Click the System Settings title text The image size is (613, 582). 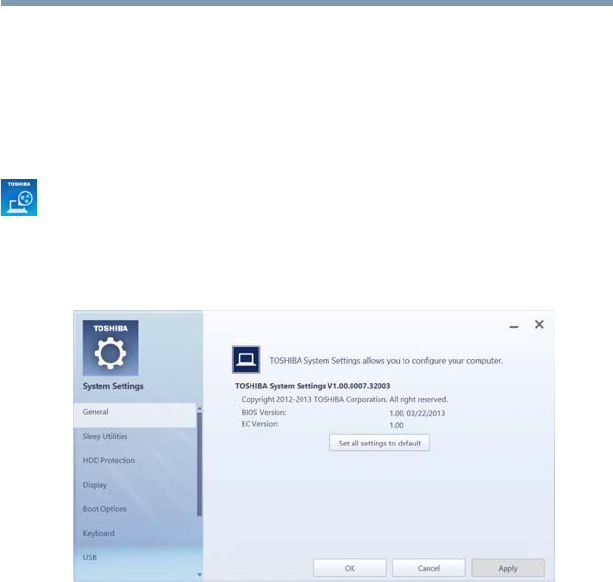pos(113,386)
